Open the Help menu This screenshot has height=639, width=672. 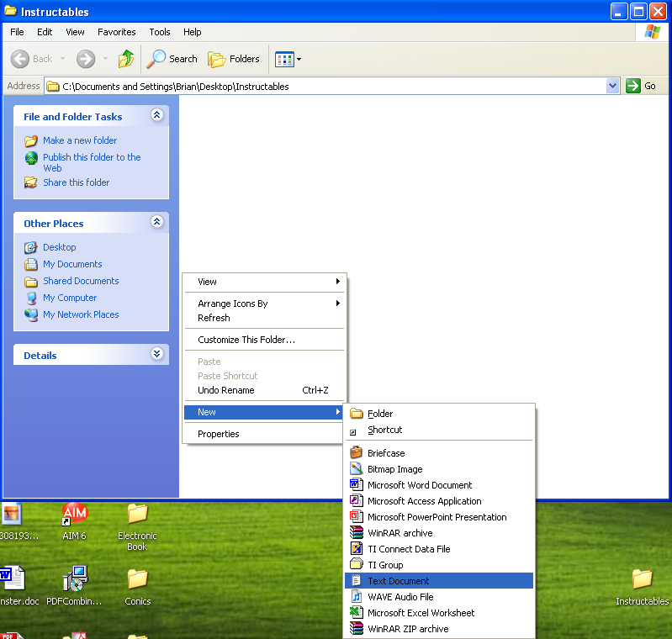coord(192,32)
